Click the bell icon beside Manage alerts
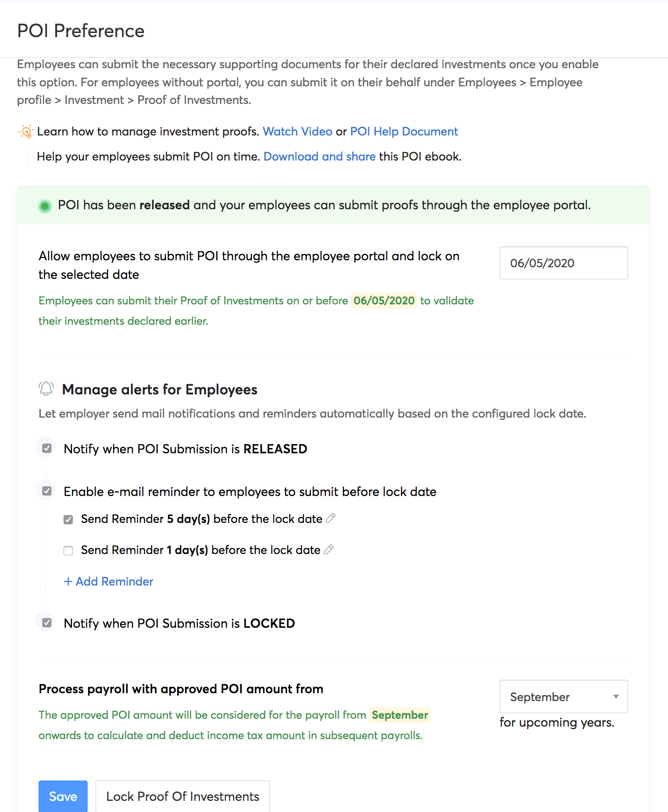 click(46, 388)
